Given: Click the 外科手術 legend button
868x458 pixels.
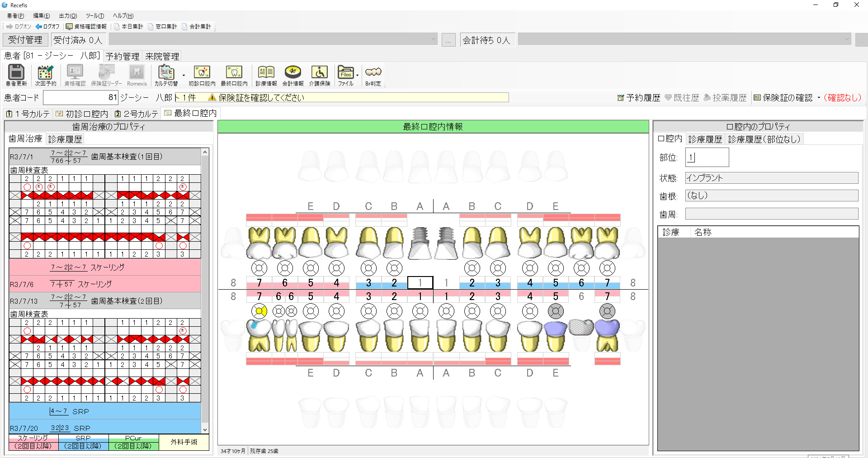Looking at the screenshot, I should [184, 442].
